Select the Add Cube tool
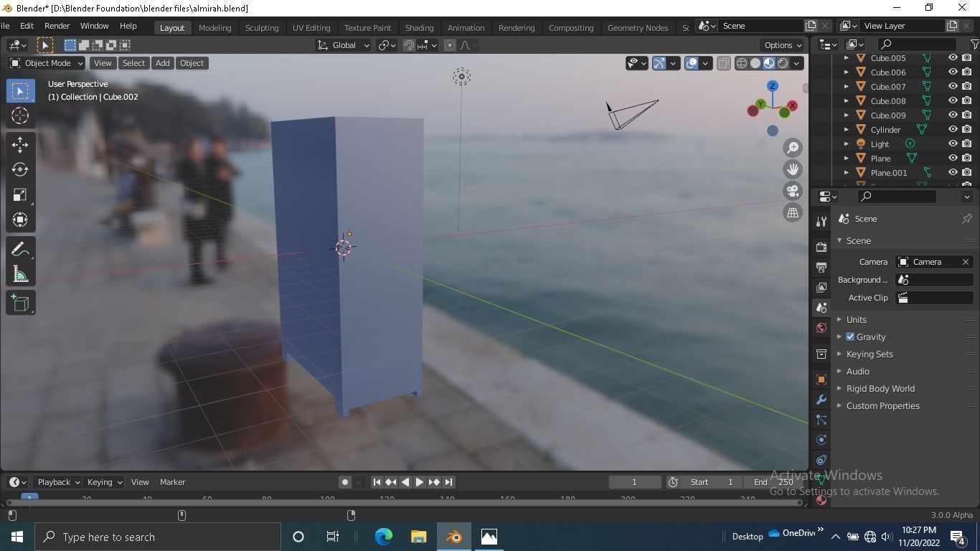The width and height of the screenshot is (980, 551). 20,303
